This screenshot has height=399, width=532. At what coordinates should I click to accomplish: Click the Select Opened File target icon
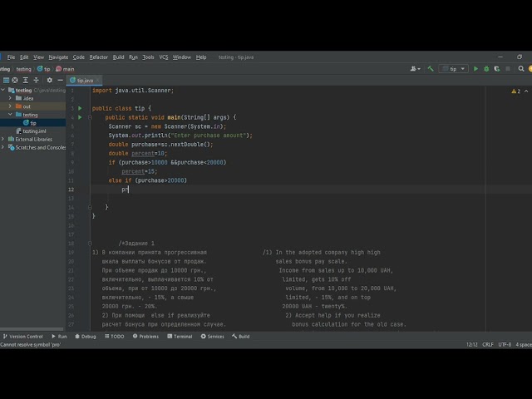click(15, 81)
